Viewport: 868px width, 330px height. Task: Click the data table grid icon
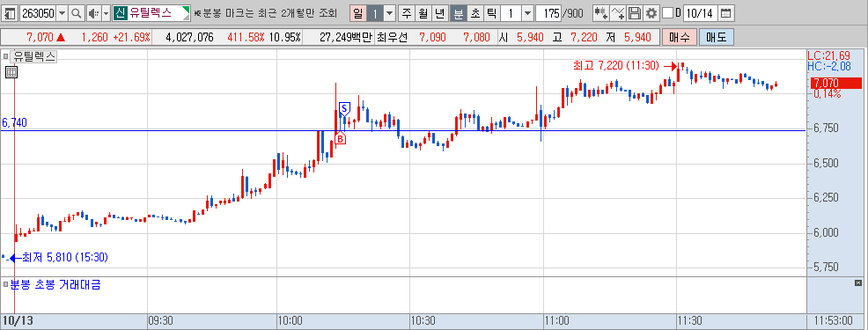(11, 71)
